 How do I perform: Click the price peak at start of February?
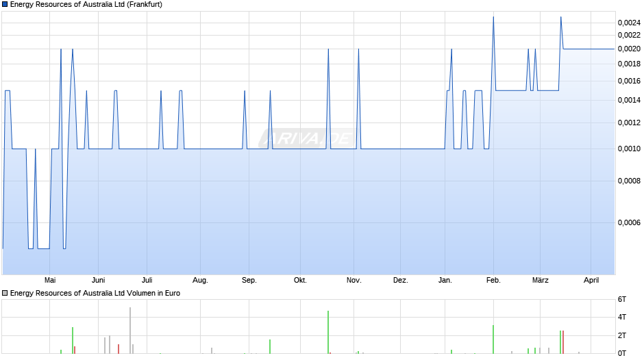click(x=493, y=17)
